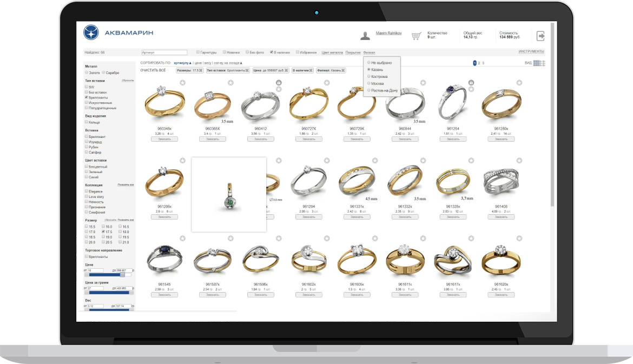Go to results page 3
The image size is (633, 364).
pyautogui.click(x=483, y=63)
